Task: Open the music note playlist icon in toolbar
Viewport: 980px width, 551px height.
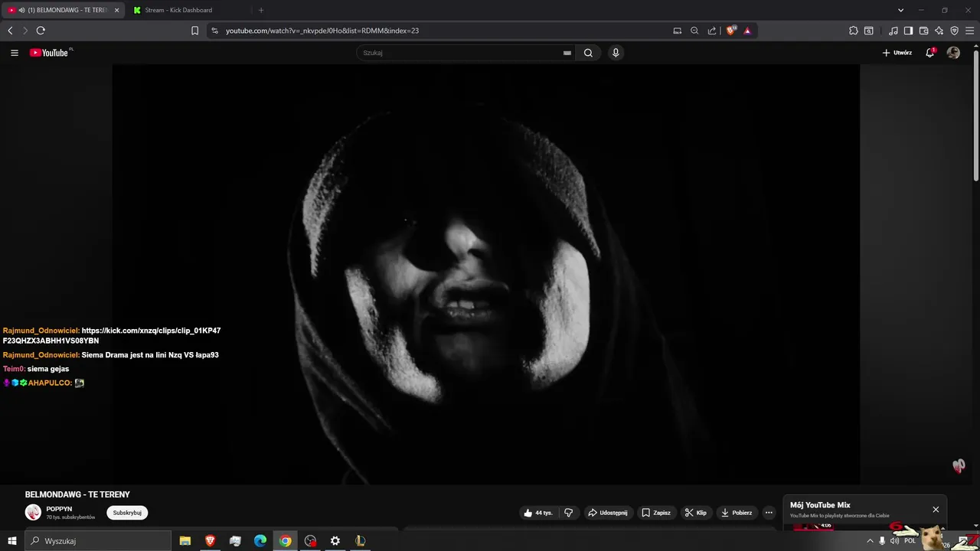Action: [x=893, y=31]
